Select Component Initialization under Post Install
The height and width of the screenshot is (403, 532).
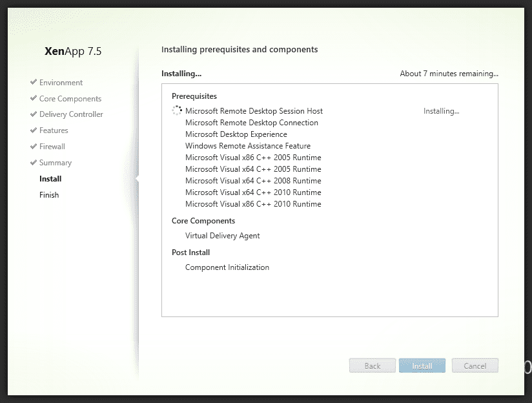227,267
